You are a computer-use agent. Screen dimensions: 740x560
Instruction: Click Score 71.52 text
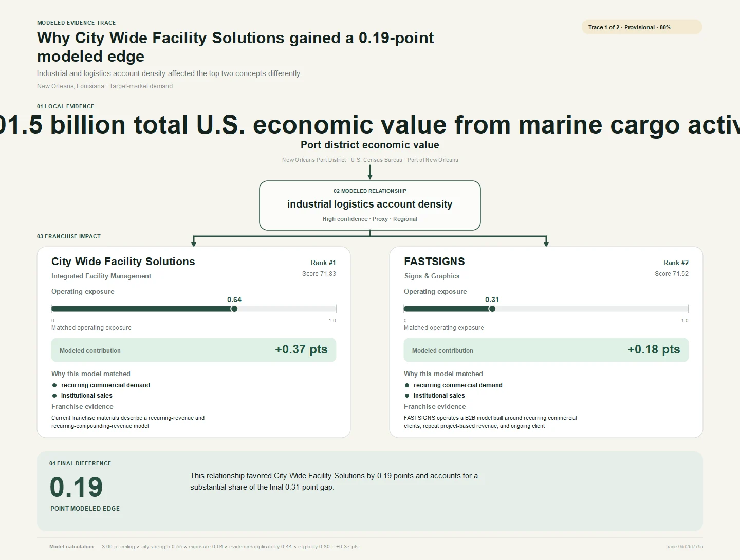coord(672,274)
